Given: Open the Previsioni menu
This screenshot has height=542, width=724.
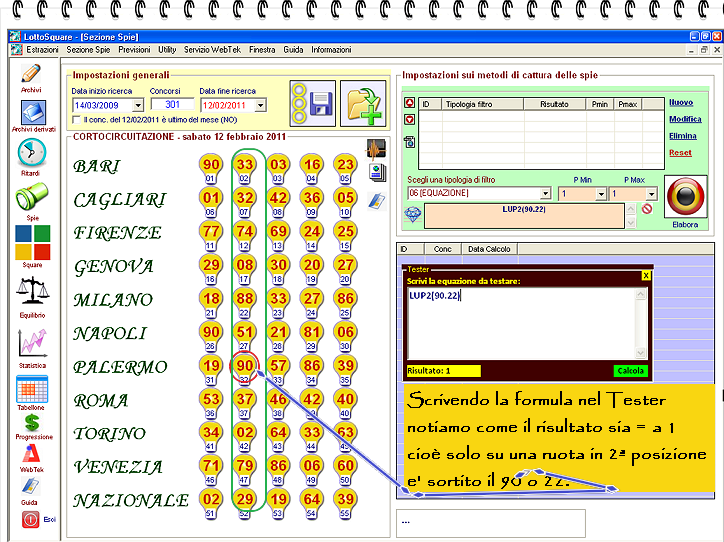Looking at the screenshot, I should pyautogui.click(x=134, y=50).
